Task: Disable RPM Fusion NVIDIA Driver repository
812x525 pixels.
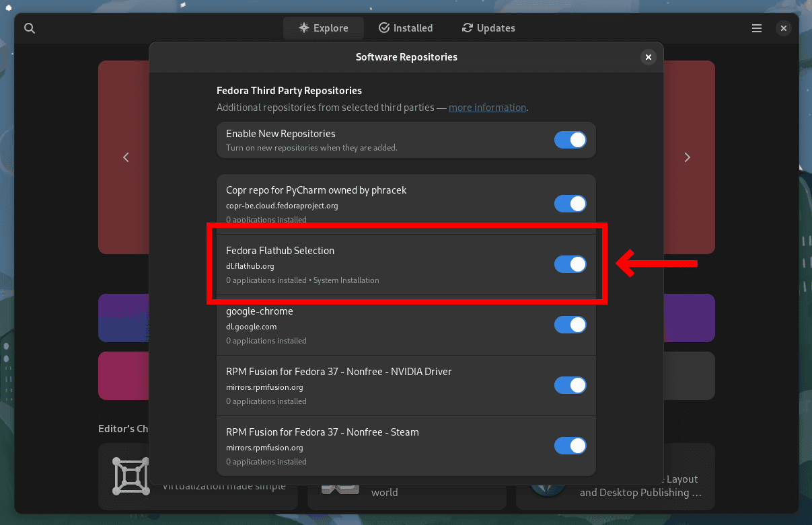Action: (x=570, y=385)
